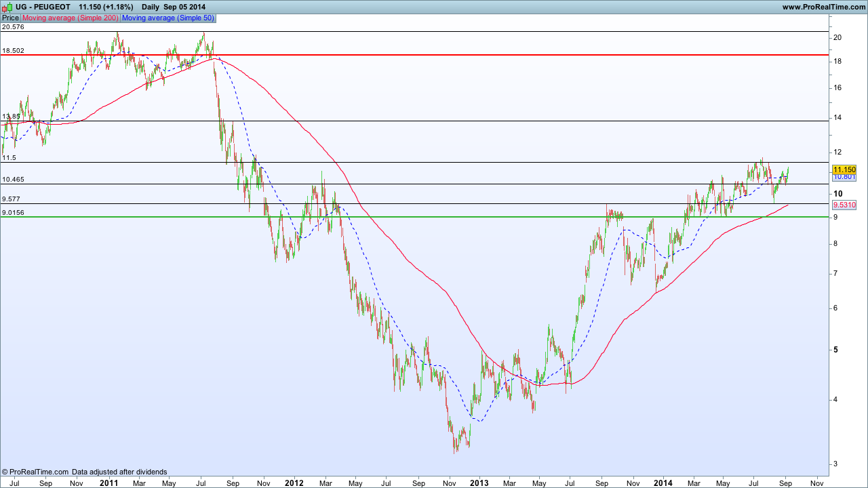868x488 pixels.
Task: Open the www.ProRealTime.com link
Action: pyautogui.click(x=823, y=7)
